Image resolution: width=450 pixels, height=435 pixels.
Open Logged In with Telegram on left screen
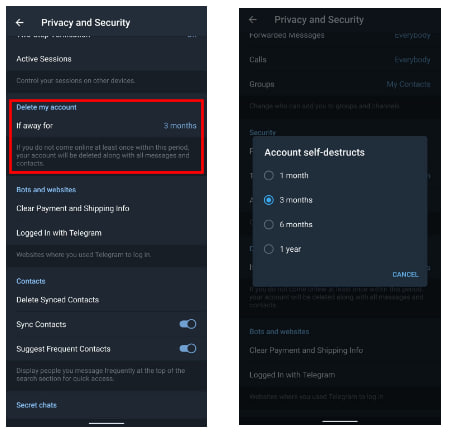(106, 233)
